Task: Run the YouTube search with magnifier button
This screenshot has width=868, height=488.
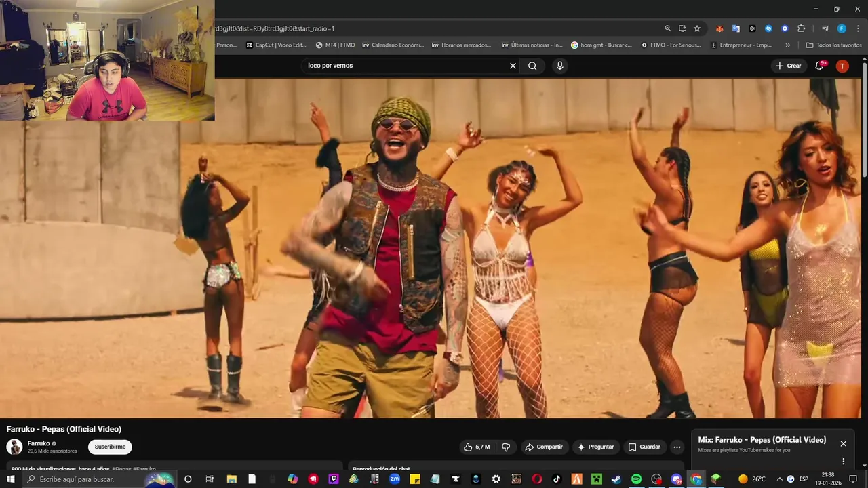Action: tap(532, 66)
